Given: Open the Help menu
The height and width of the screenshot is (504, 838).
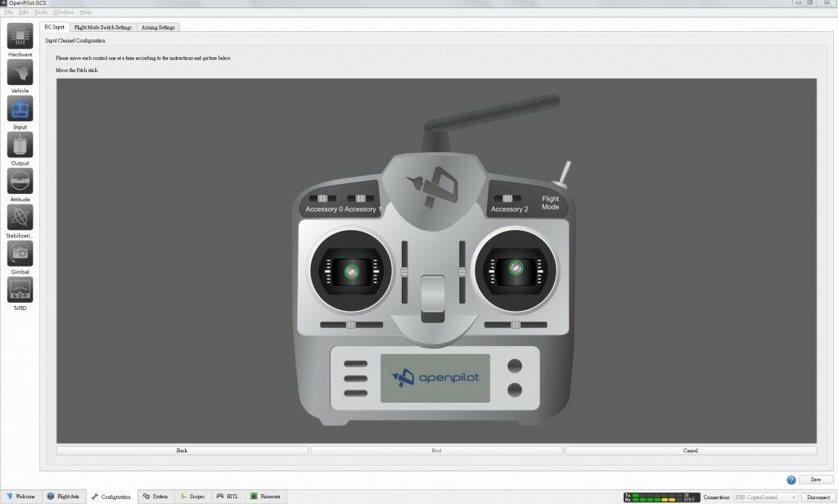Looking at the screenshot, I should pyautogui.click(x=85, y=12).
